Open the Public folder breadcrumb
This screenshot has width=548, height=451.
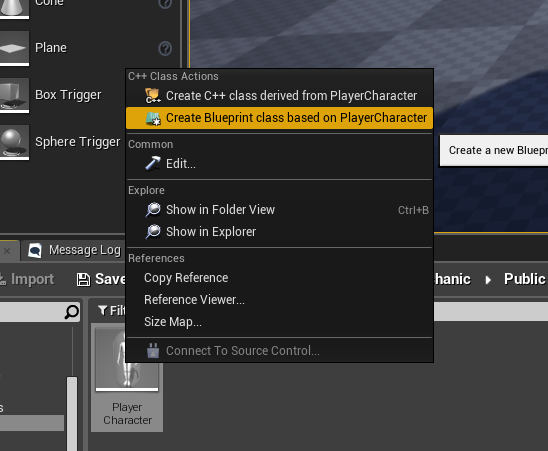[x=524, y=279]
